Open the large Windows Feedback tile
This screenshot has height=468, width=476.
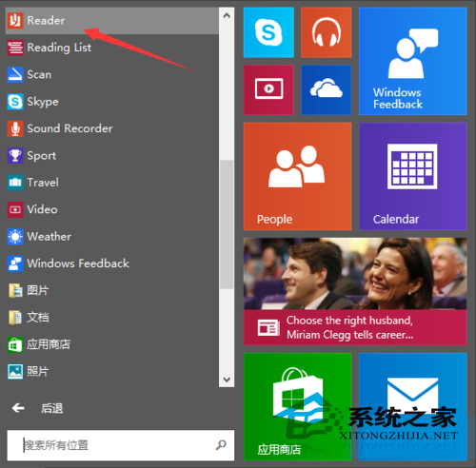click(413, 61)
